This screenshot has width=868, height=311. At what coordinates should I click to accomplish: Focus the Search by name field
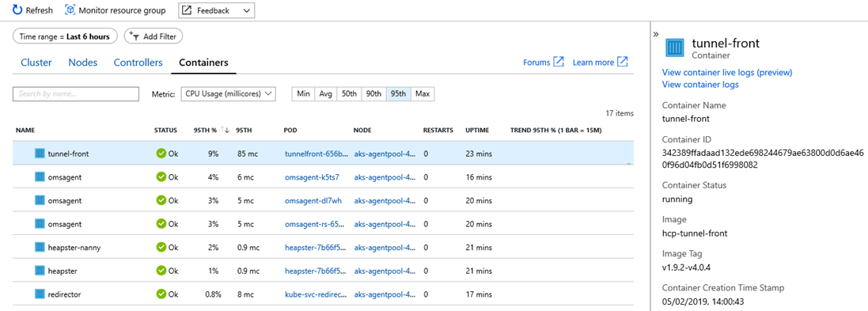(x=76, y=94)
